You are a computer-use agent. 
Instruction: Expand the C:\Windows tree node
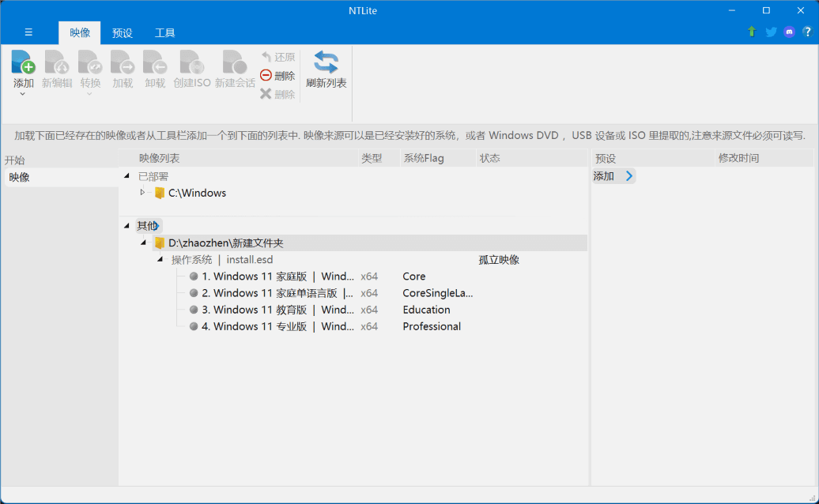pyautogui.click(x=142, y=193)
